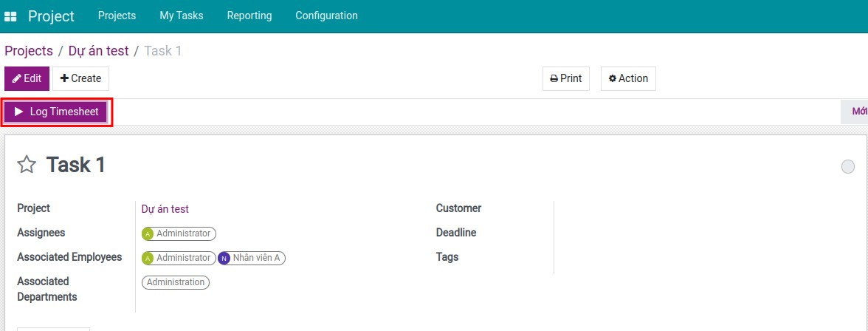Click the Administrator avatar in Assignees
Image resolution: width=868 pixels, height=331 pixels.
pyautogui.click(x=148, y=233)
